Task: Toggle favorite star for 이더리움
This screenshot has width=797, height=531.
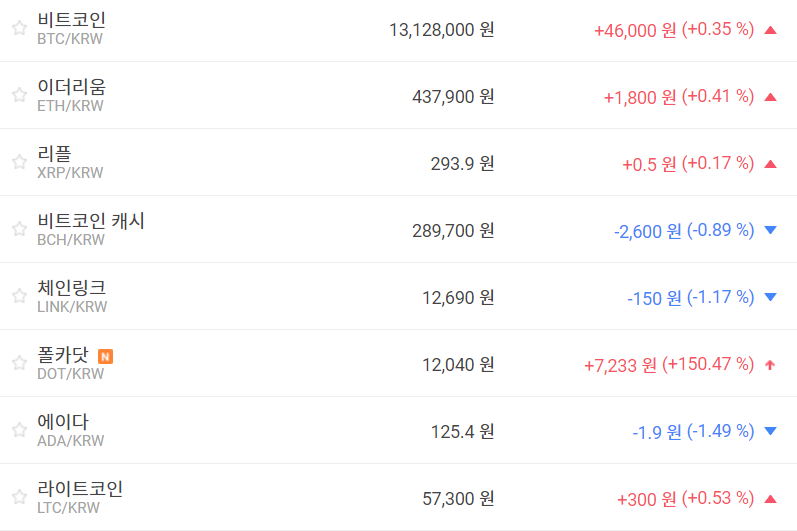Action: click(x=19, y=95)
